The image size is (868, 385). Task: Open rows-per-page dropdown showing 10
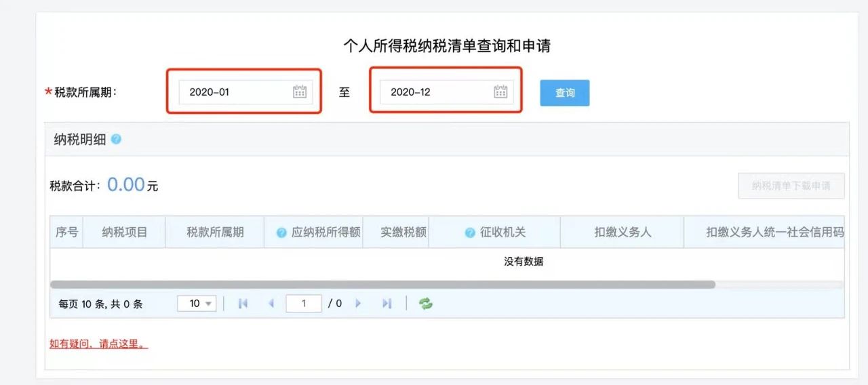tap(197, 304)
